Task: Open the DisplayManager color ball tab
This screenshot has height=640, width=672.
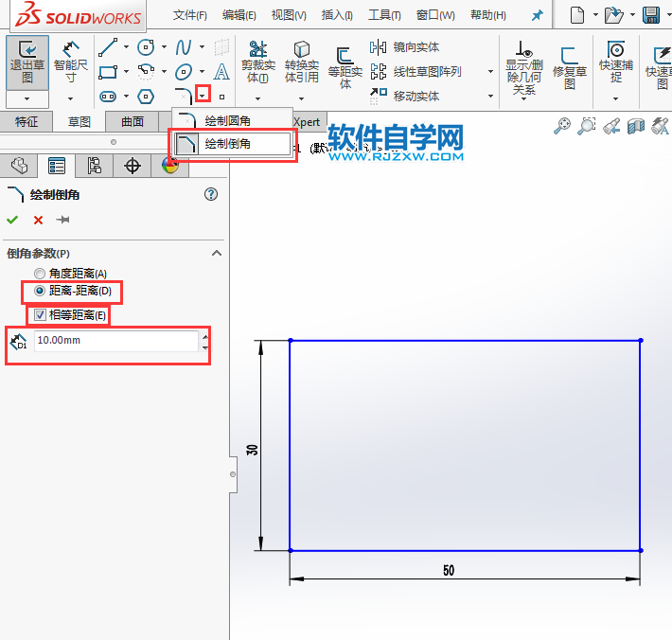Action: 170,166
